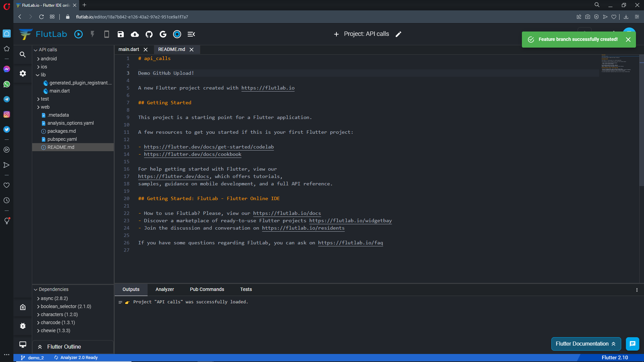Click the Flutter 2.10 version label

coord(614,358)
